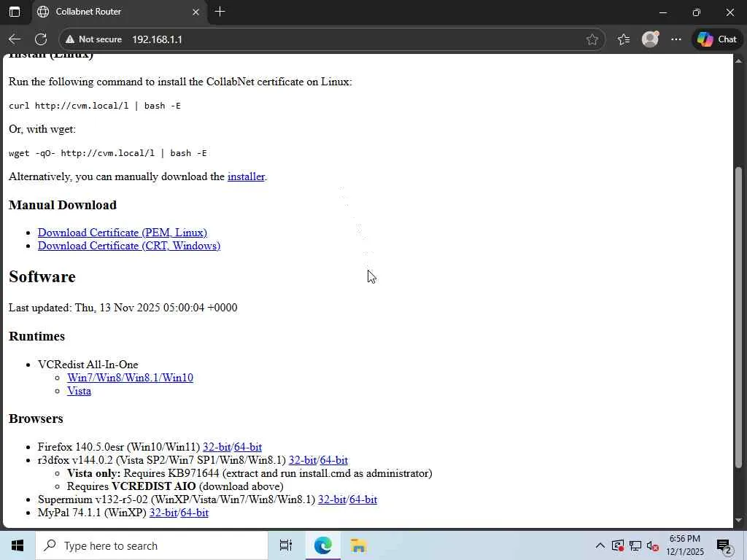
Task: Click the scrollbar down arrow
Action: (738, 521)
